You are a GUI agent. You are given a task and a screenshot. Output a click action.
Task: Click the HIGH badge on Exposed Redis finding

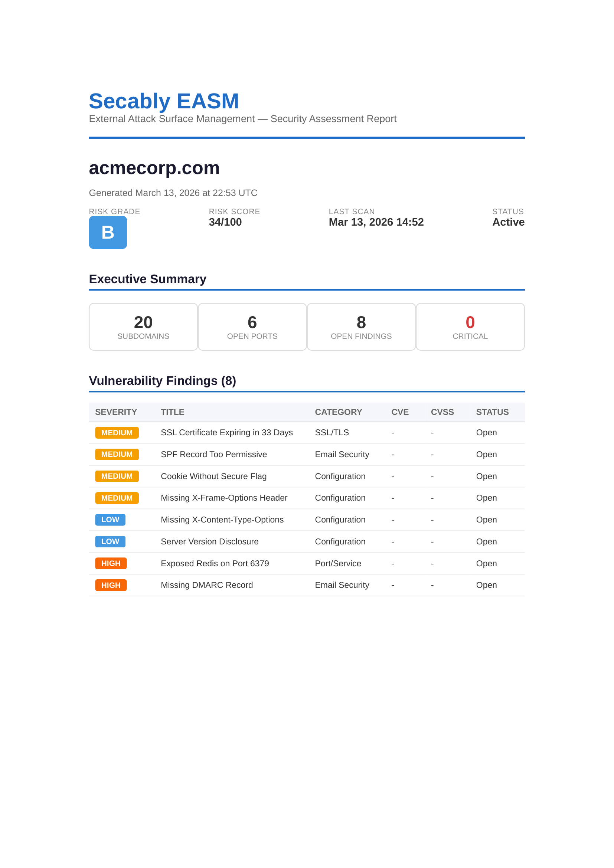(110, 563)
